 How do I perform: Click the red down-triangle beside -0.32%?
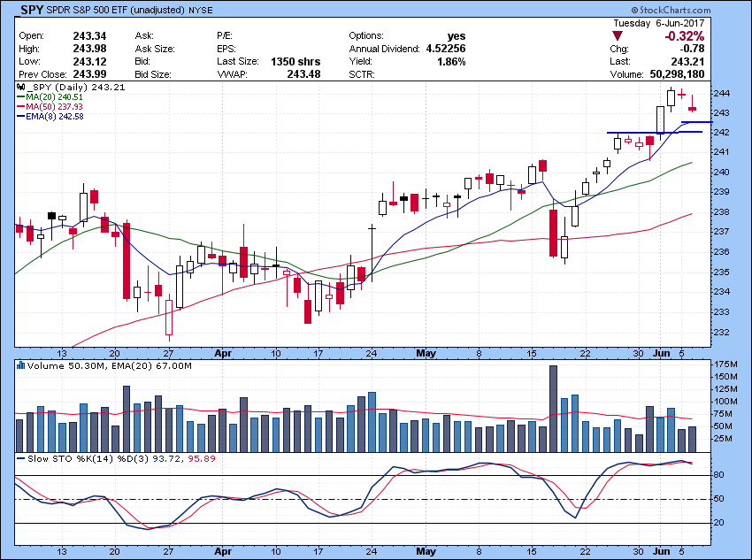pyautogui.click(x=618, y=36)
